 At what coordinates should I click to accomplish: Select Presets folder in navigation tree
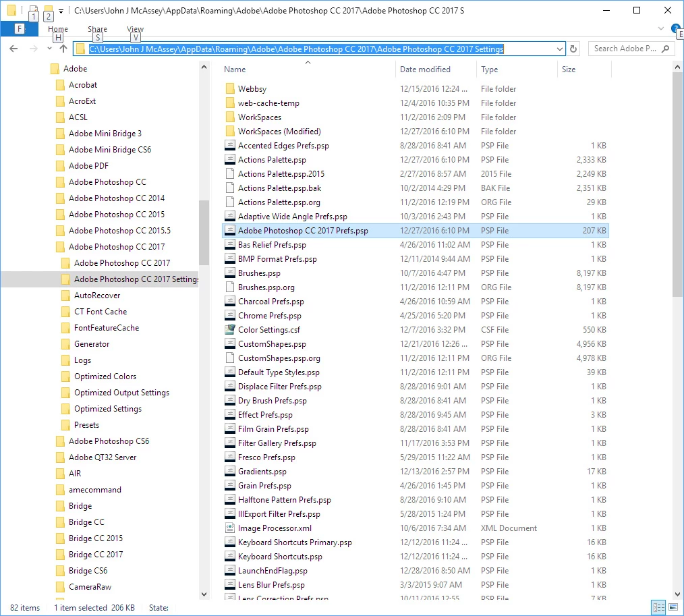pyautogui.click(x=86, y=425)
